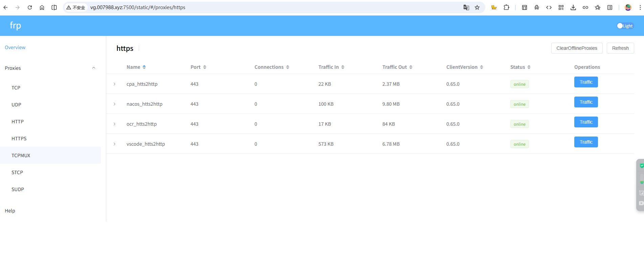The width and height of the screenshot is (644, 267).
Task: Click the 573 KB traffic in value
Action: (326, 144)
